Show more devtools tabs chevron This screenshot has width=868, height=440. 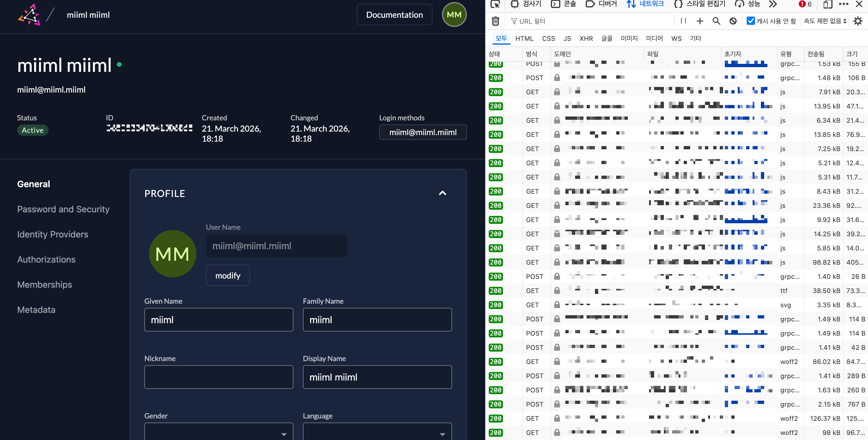(x=773, y=4)
